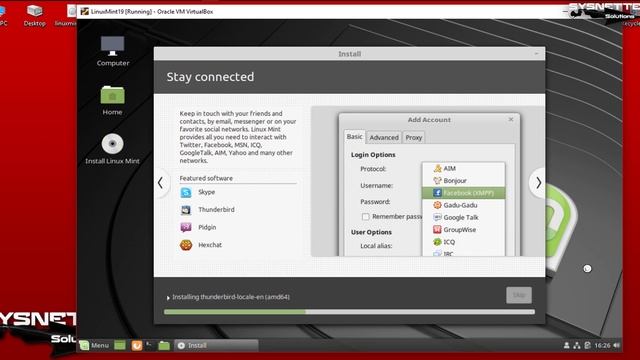Select the Proxy tab in Add Account
640x360 pixels.
click(413, 138)
